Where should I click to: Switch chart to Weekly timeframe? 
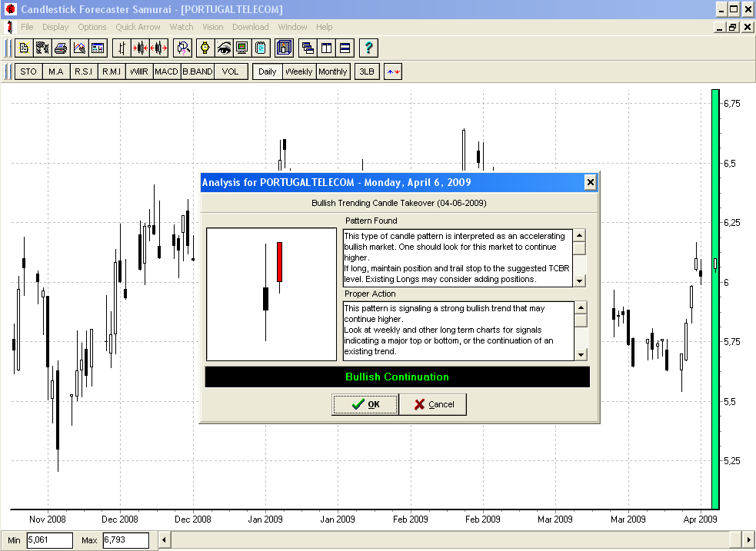tap(299, 71)
